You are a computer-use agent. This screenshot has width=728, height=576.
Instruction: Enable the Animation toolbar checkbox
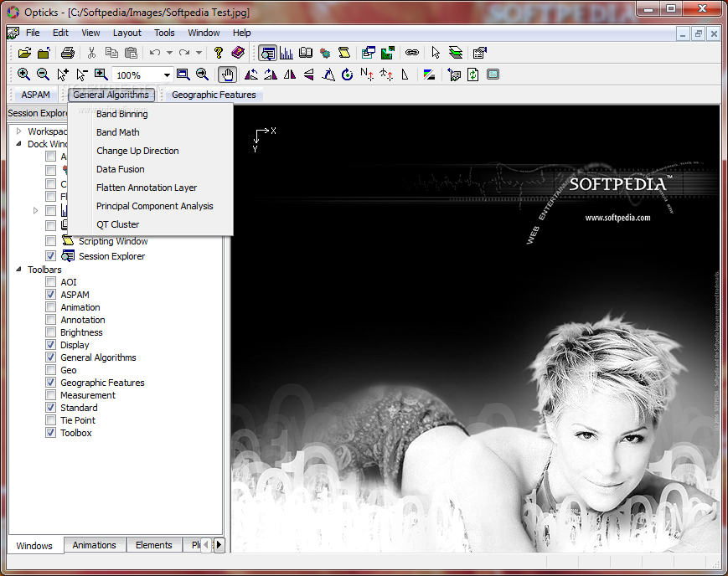click(50, 307)
